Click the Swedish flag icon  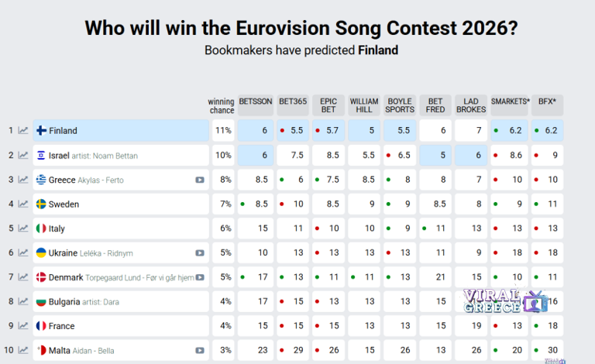(41, 204)
